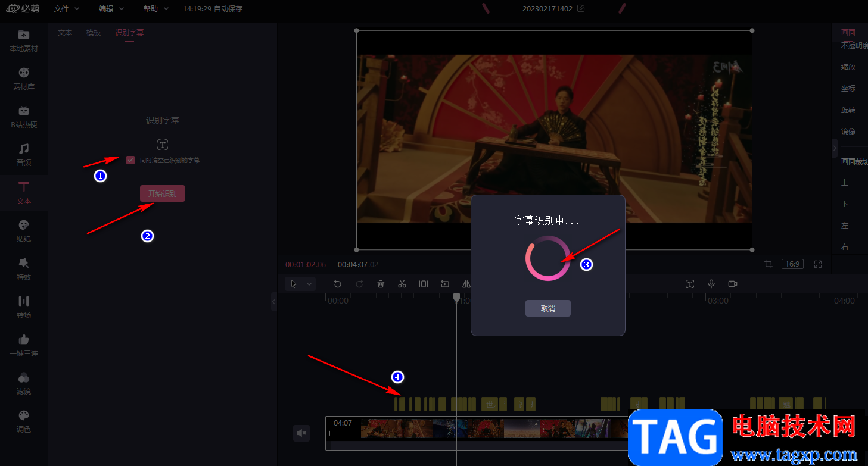Open the 素材库 material library
Image resolution: width=868 pixels, height=466 pixels.
pos(24,79)
